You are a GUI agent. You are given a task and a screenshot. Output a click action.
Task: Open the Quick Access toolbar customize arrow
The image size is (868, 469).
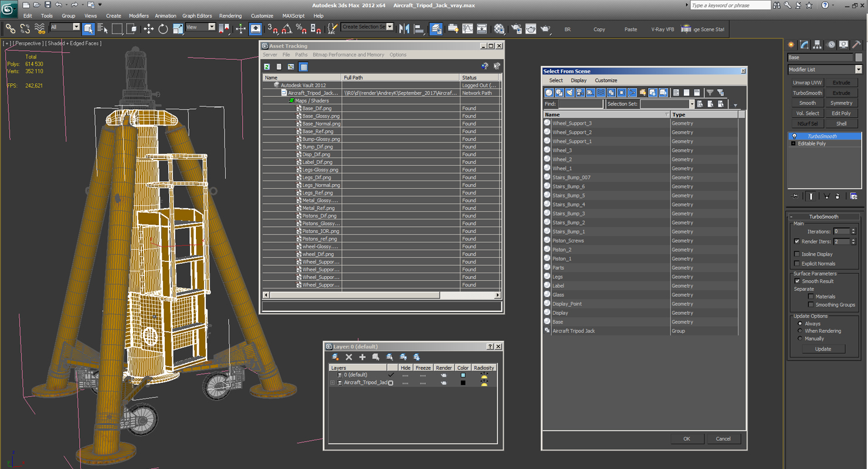pyautogui.click(x=100, y=5)
